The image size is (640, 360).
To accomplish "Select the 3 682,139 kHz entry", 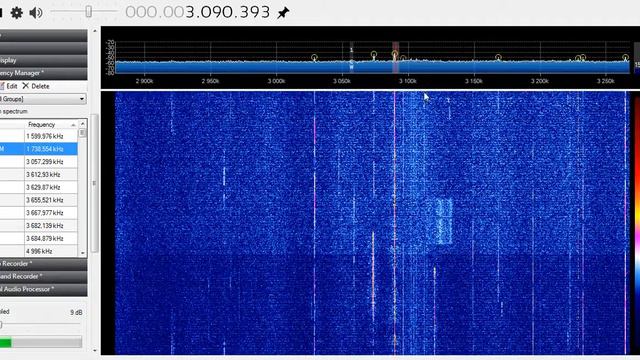I will (38, 225).
